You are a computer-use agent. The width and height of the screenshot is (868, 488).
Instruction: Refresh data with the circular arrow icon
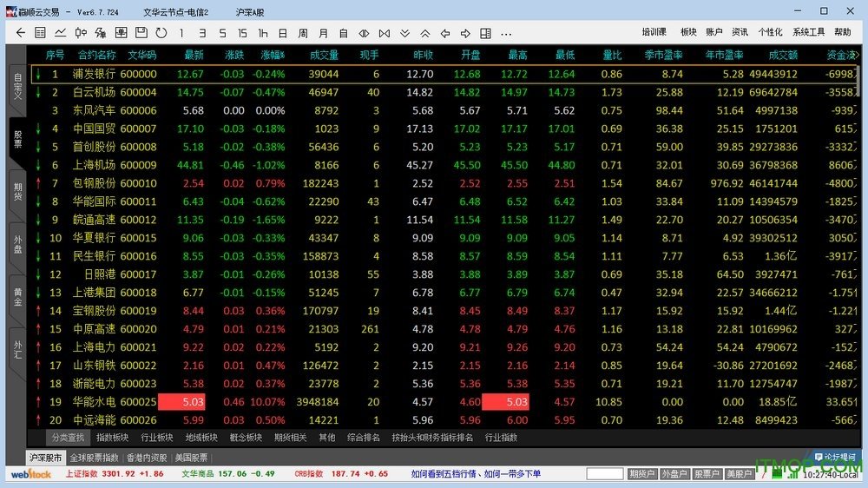[x=161, y=33]
